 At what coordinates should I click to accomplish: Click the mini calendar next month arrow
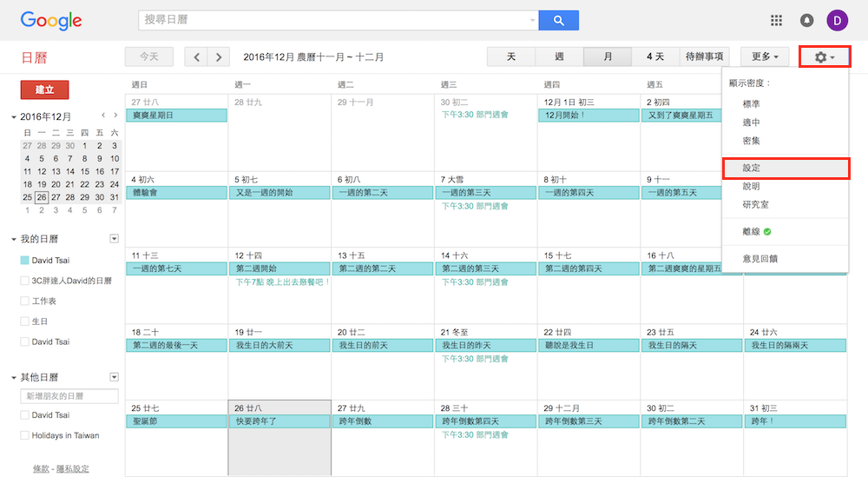pyautogui.click(x=115, y=116)
